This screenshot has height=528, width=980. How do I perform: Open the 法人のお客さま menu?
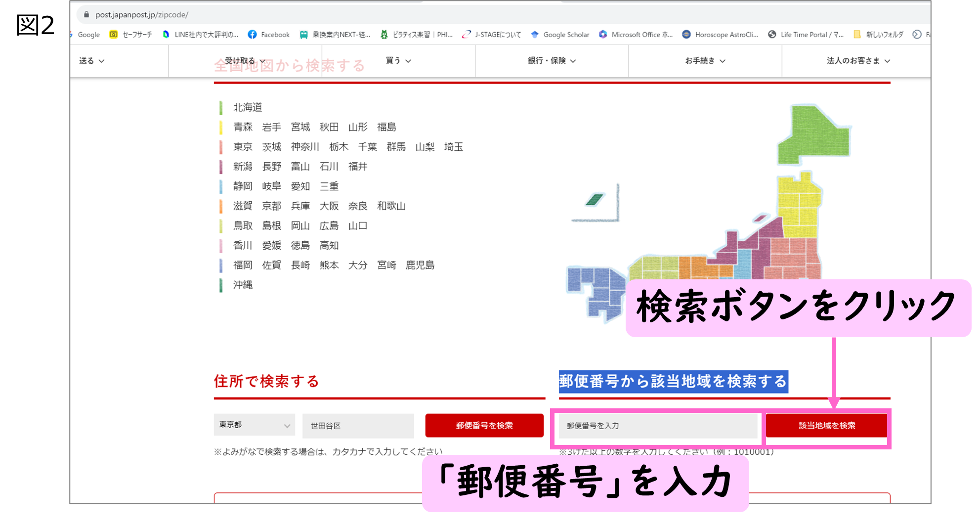[x=858, y=61]
